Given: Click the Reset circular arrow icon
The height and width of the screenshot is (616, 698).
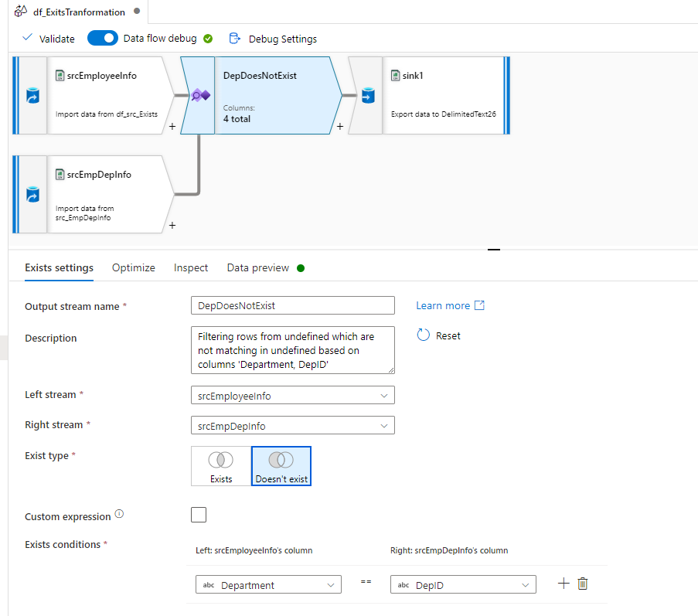Looking at the screenshot, I should (x=424, y=335).
